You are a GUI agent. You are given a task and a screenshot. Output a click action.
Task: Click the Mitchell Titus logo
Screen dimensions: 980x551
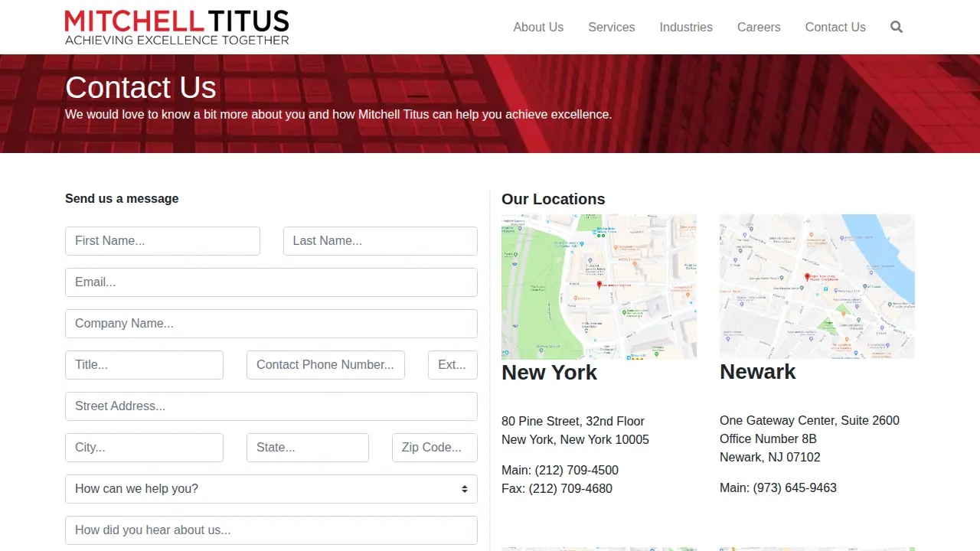click(177, 27)
